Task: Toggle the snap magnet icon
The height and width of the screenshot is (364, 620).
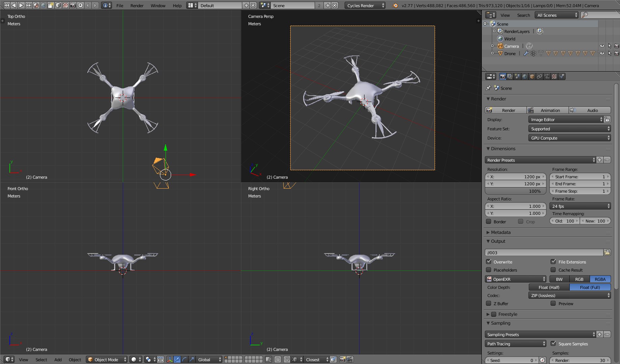Action: click(x=287, y=360)
